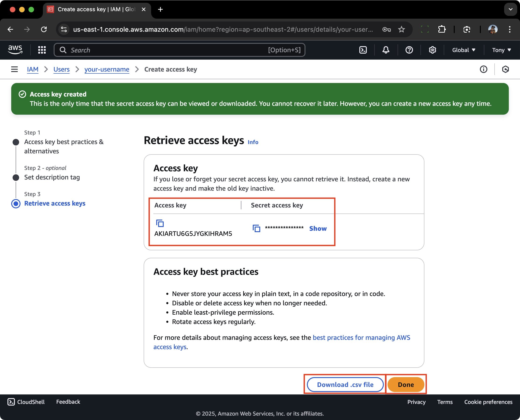Open the Tony account menu
The height and width of the screenshot is (420, 520).
[x=501, y=50]
